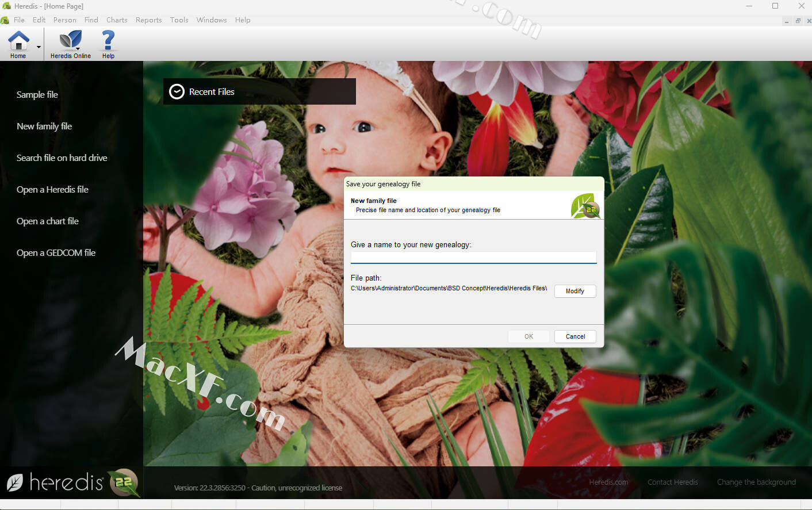Open the Tools menu

[x=179, y=20]
